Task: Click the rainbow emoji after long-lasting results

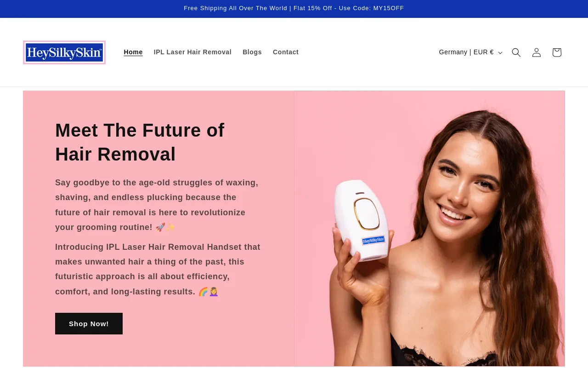Action: coord(203,292)
